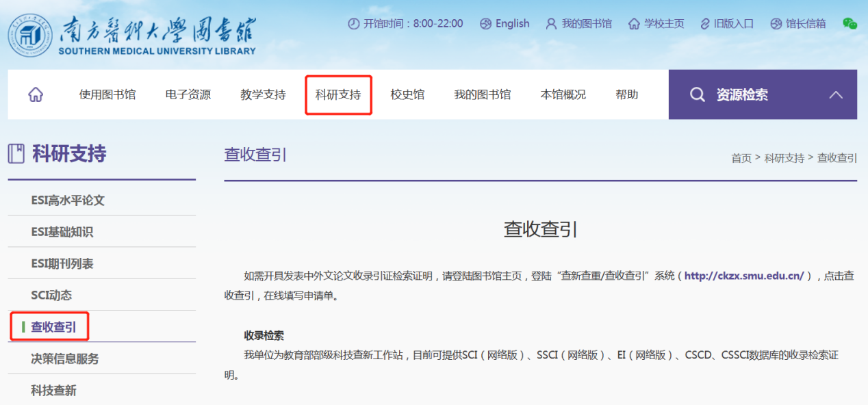Screen dimensions: 868x405
Task: Click the centered 查收查引 article title
Action: [541, 229]
